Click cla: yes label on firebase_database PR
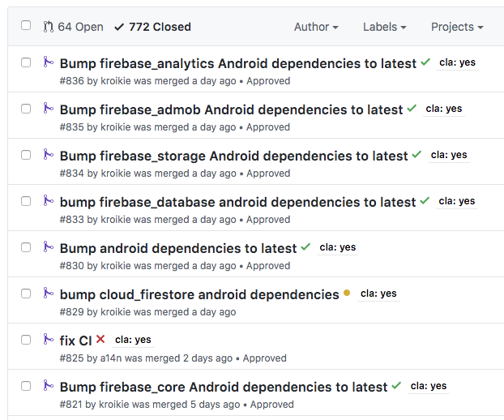The height and width of the screenshot is (420, 504). [457, 201]
